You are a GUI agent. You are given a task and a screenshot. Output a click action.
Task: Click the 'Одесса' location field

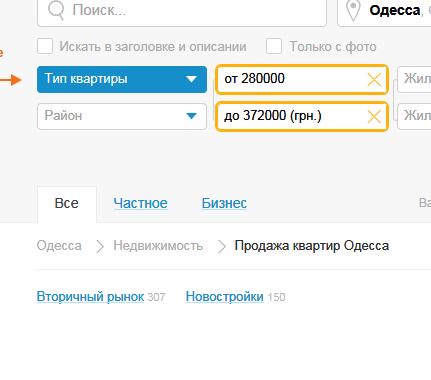tap(384, 12)
